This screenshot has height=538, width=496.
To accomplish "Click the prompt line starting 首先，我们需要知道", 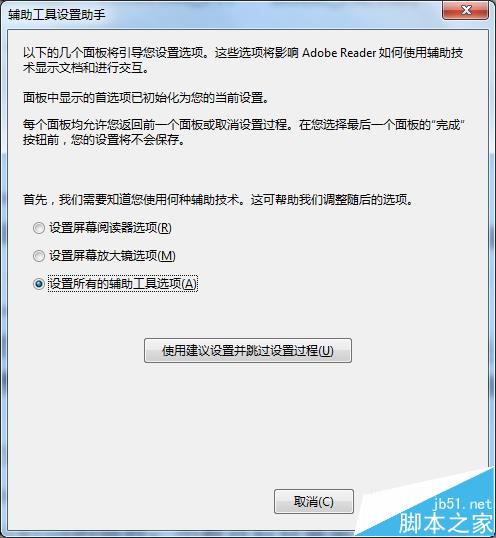I will (218, 199).
